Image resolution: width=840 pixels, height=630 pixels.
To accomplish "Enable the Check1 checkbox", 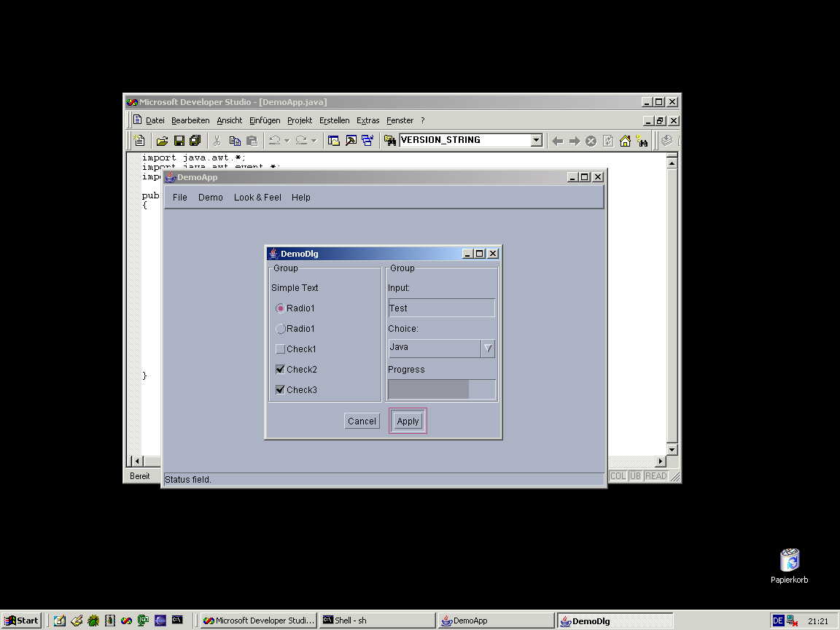I will click(280, 349).
